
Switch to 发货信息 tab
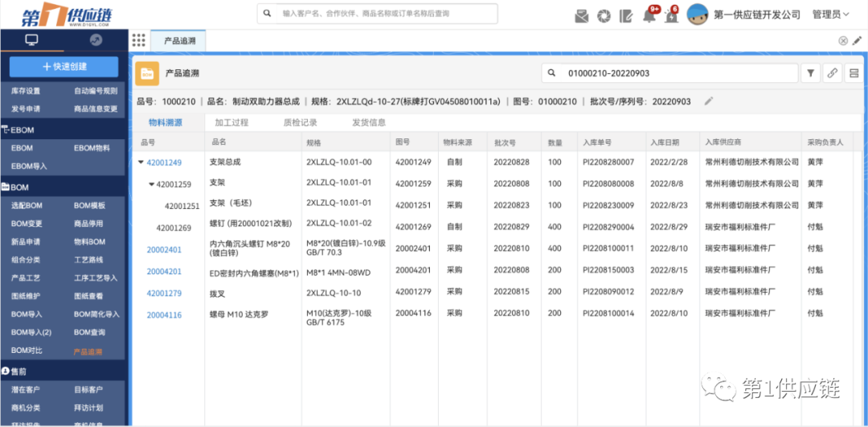pos(369,122)
